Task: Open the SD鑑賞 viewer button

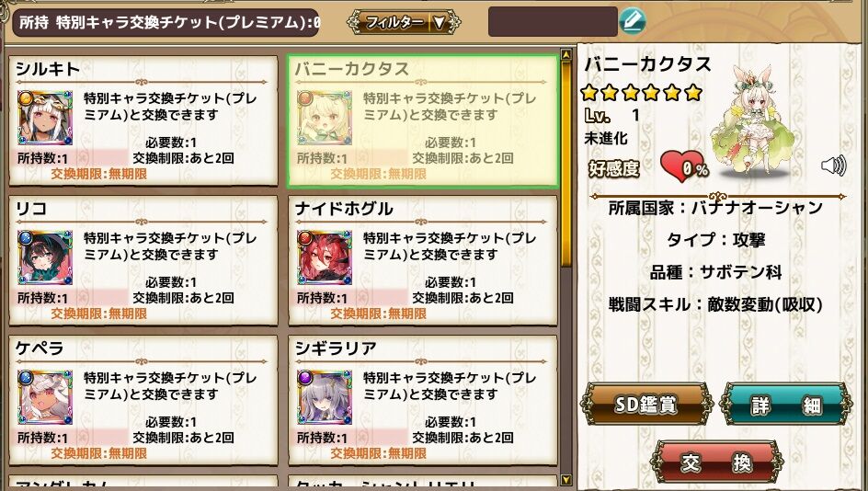Action: click(646, 405)
